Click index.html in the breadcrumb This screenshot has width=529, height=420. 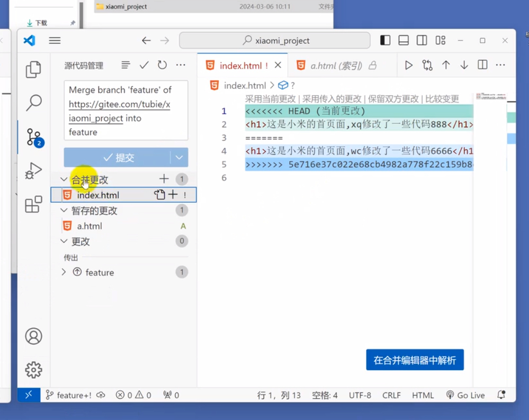[245, 86]
